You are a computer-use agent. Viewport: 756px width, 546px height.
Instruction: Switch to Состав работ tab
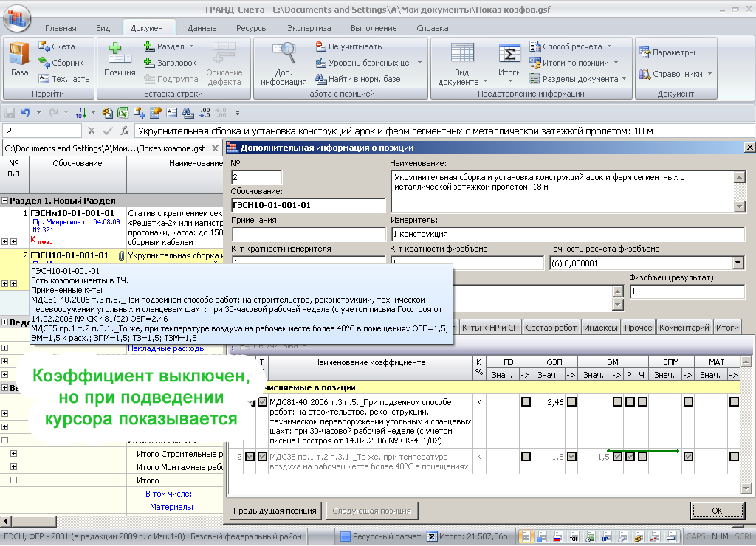click(x=551, y=328)
